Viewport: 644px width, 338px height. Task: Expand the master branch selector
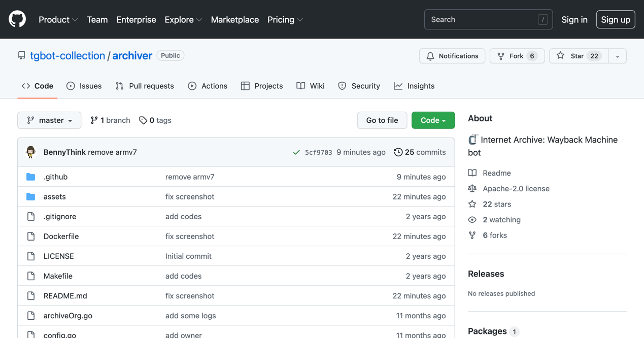(49, 120)
